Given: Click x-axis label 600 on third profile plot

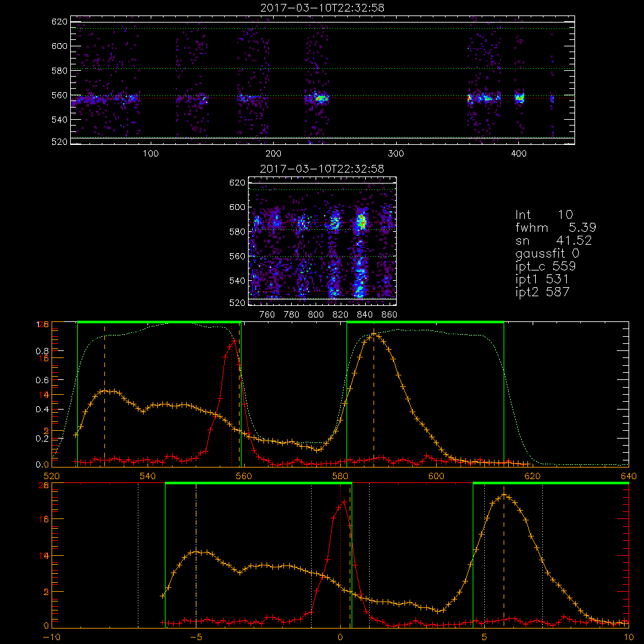Looking at the screenshot, I should point(436,477).
